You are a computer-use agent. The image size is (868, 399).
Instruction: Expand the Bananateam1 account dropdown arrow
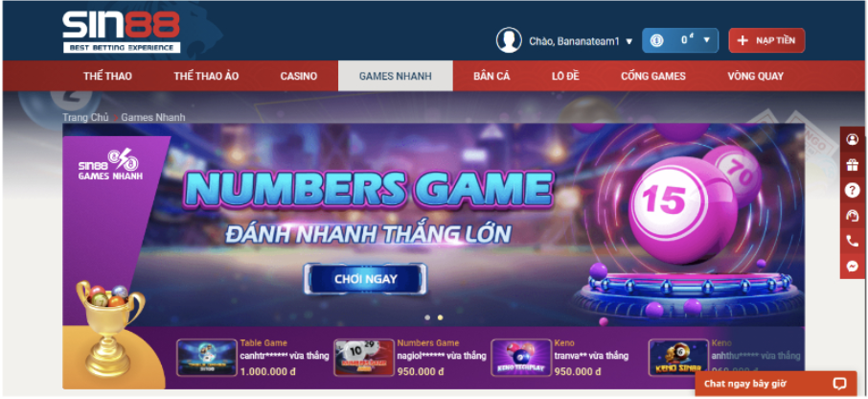[628, 41]
